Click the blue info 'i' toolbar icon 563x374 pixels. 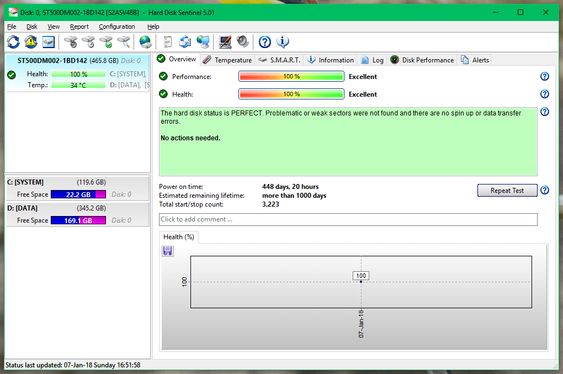pos(283,42)
